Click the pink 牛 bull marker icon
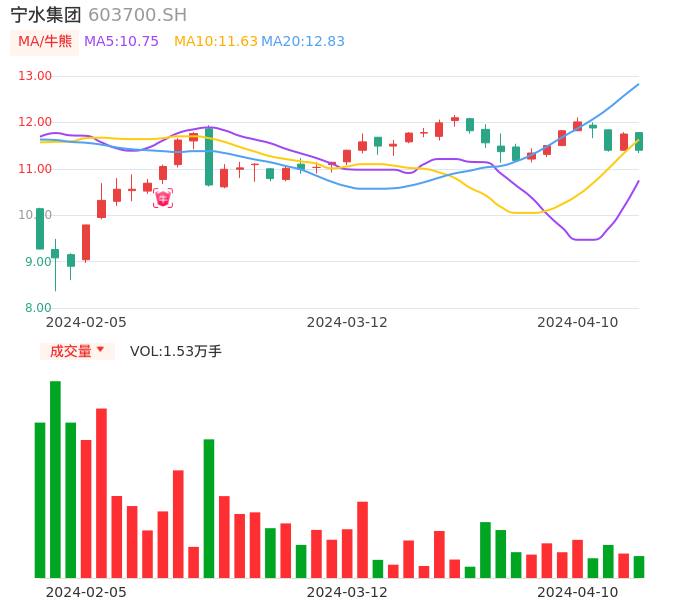Viewport: 686px width, 606px height. tap(163, 199)
